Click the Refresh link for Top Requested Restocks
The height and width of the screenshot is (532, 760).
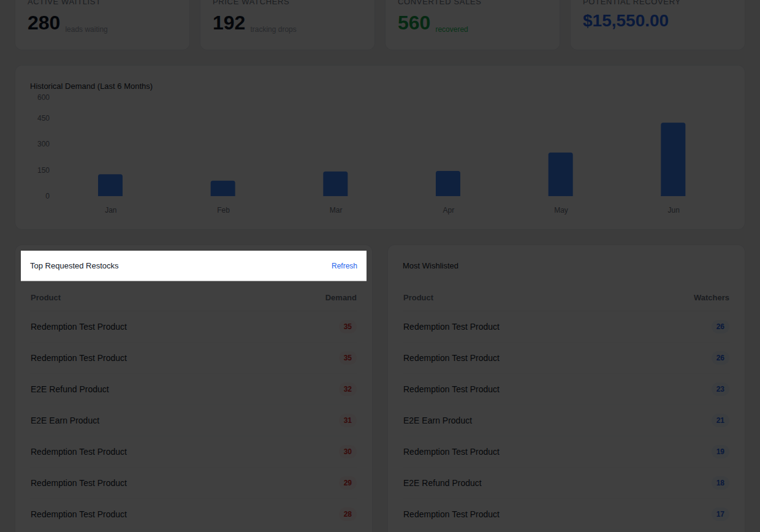click(x=344, y=266)
